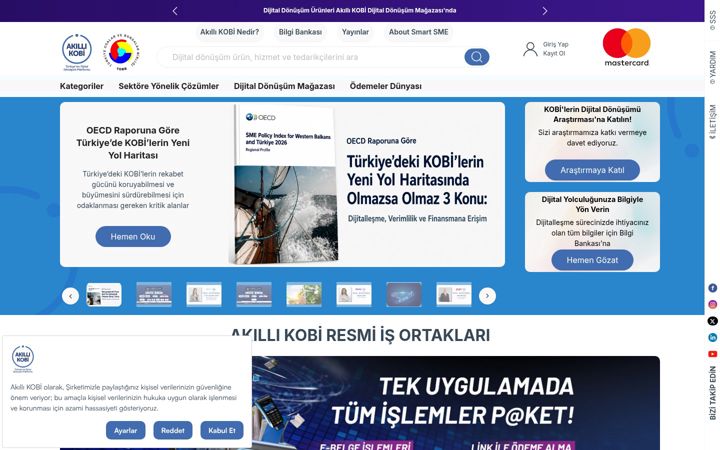
Task: Show previous announcement in top banner
Action: pos(175,11)
